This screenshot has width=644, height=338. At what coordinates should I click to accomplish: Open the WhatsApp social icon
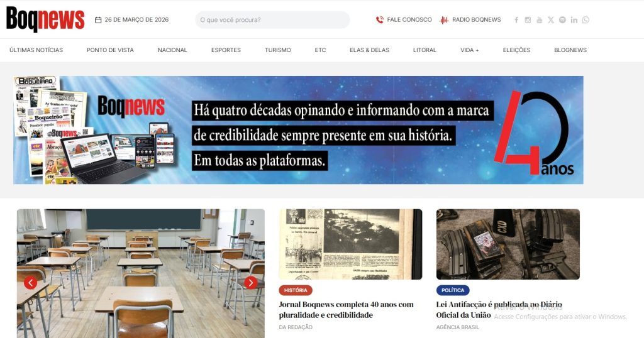[586, 19]
